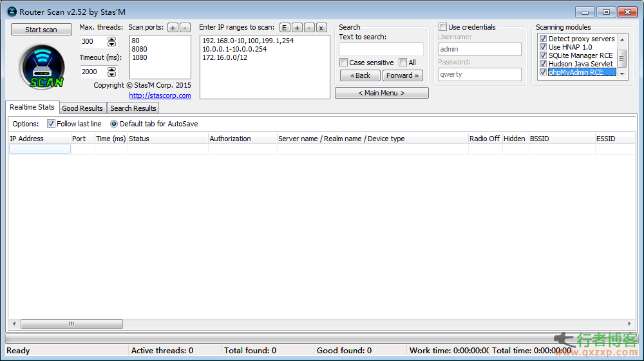Screen dimensions: 644x361
Task: Click the Router Scan title bar icon
Action: (x=12, y=12)
